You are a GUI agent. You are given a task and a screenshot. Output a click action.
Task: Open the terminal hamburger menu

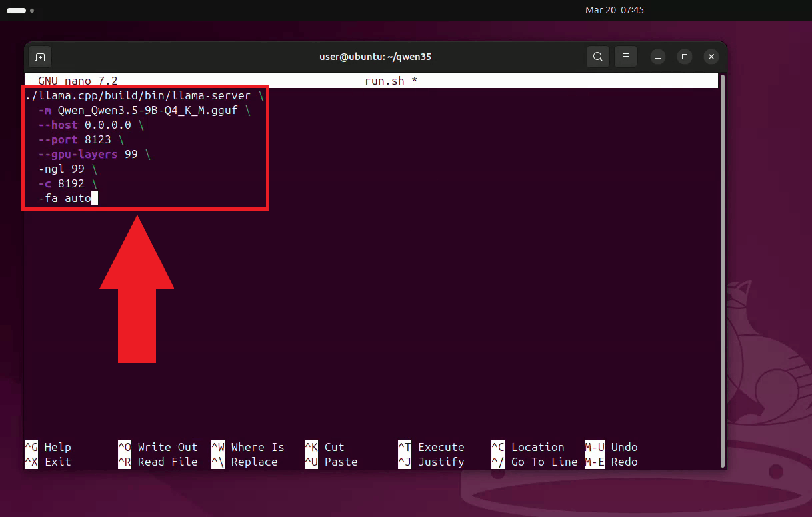[x=625, y=57]
